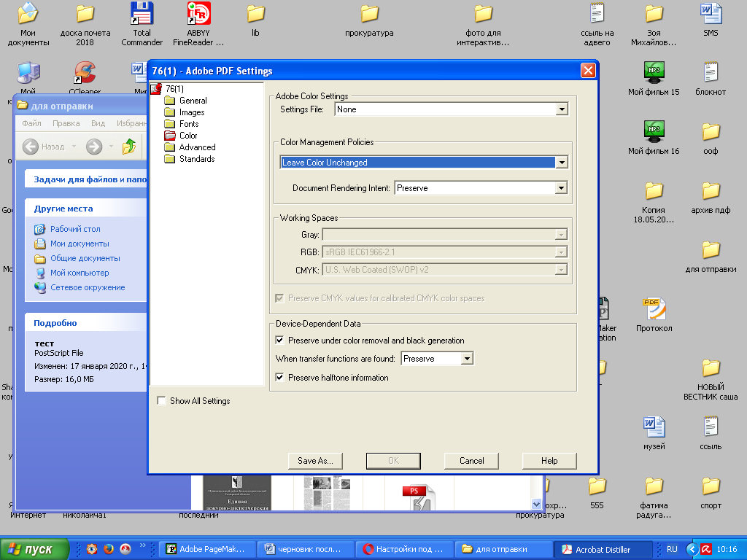The width and height of the screenshot is (747, 560).
Task: Expand hidden system tray icons arrow
Action: 692,550
